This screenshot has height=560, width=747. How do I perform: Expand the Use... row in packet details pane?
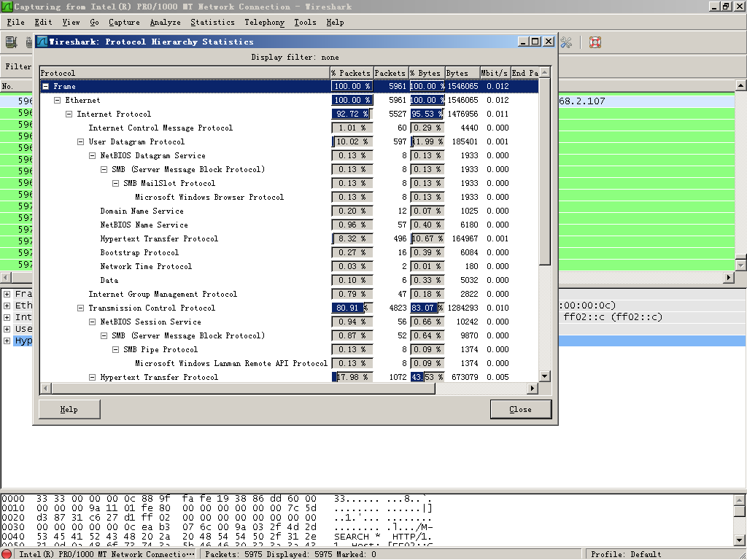click(7, 329)
